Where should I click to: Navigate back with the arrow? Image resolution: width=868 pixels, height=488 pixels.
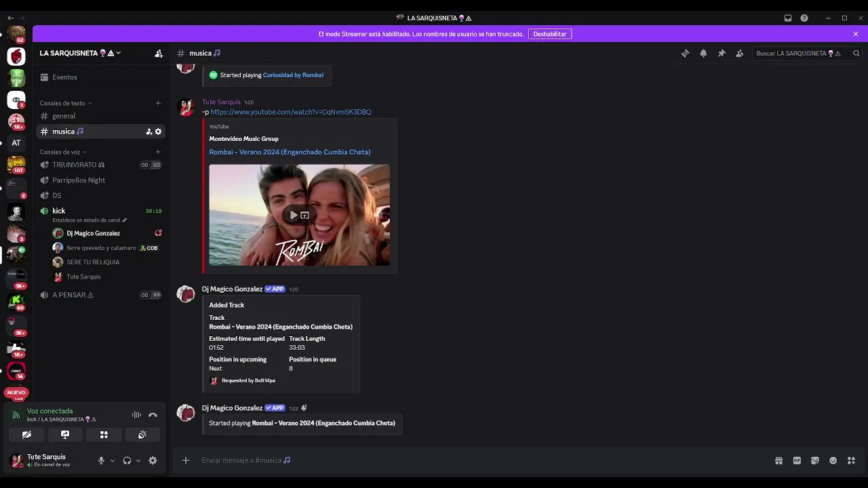coord(10,18)
